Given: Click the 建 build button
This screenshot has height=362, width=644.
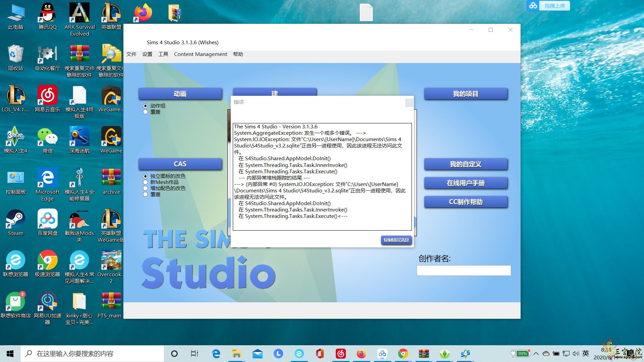Looking at the screenshot, I should click(x=275, y=92).
